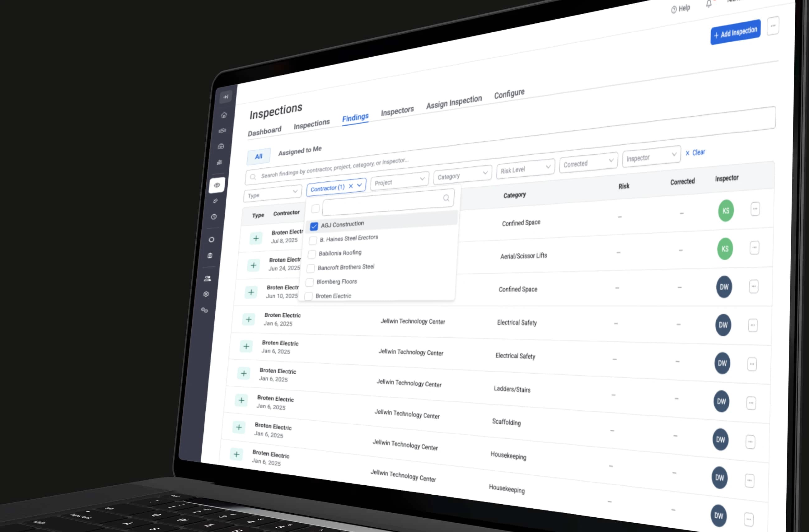Image resolution: width=809 pixels, height=532 pixels.
Task: Check the Bancroft Brothers Steel checkbox
Action: click(311, 268)
